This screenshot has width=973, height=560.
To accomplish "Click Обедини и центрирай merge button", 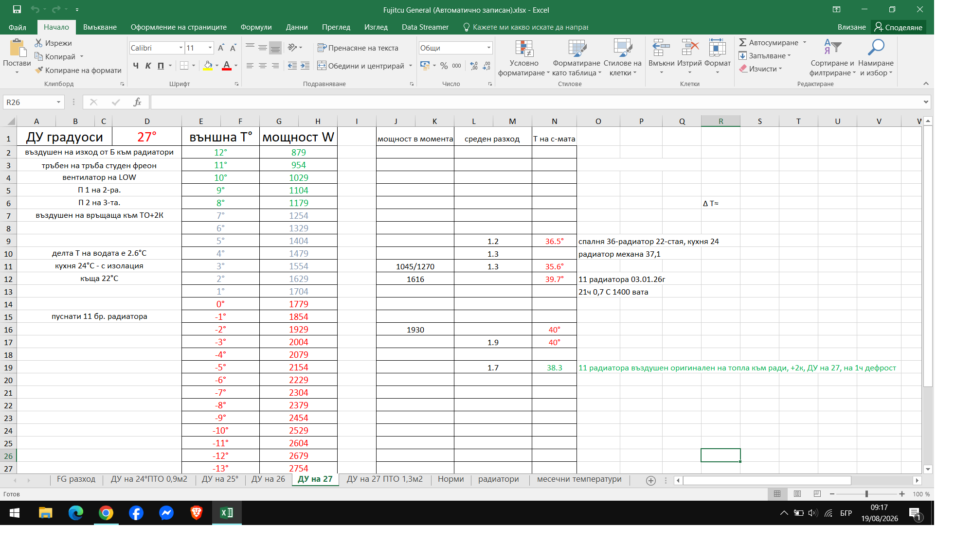I will [x=360, y=66].
